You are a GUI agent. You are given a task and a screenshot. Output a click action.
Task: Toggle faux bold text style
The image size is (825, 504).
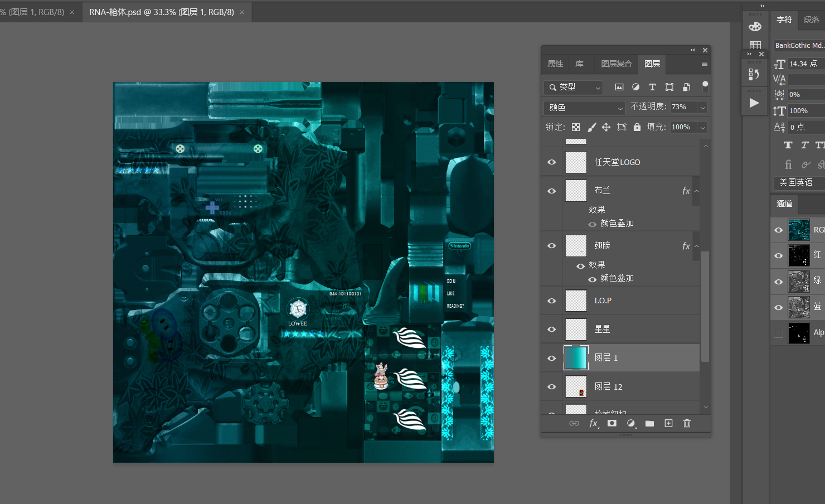coord(788,146)
